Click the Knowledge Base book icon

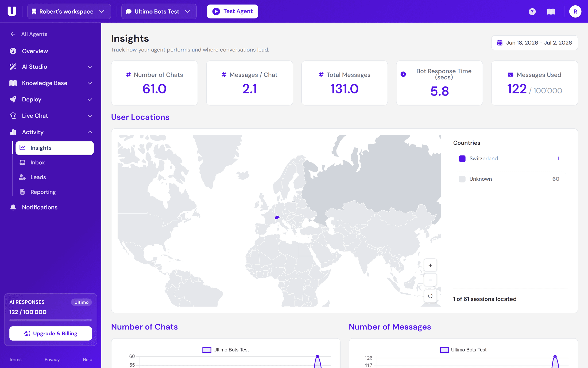[13, 83]
